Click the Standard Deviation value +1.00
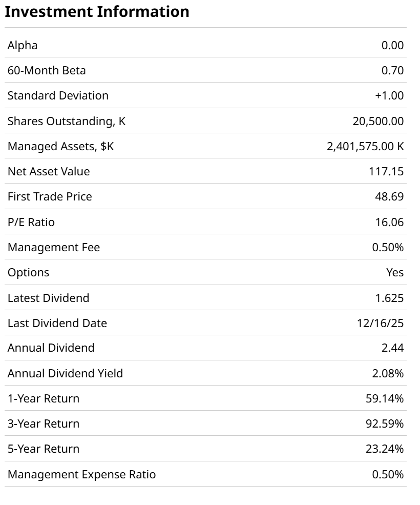This screenshot has width=420, height=505. (x=389, y=95)
